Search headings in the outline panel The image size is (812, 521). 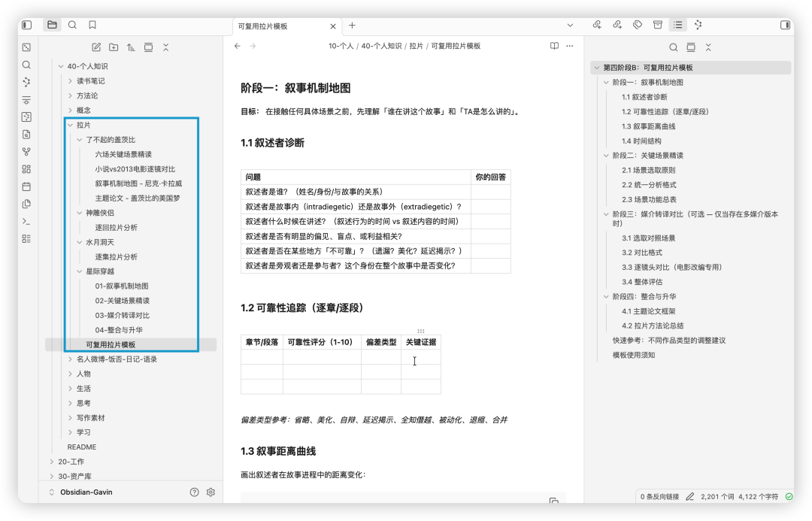tap(673, 47)
